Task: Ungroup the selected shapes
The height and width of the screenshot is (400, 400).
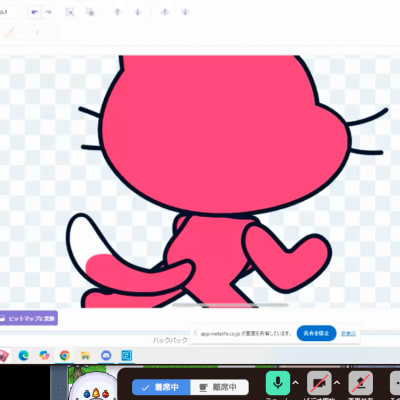Action: [x=90, y=12]
